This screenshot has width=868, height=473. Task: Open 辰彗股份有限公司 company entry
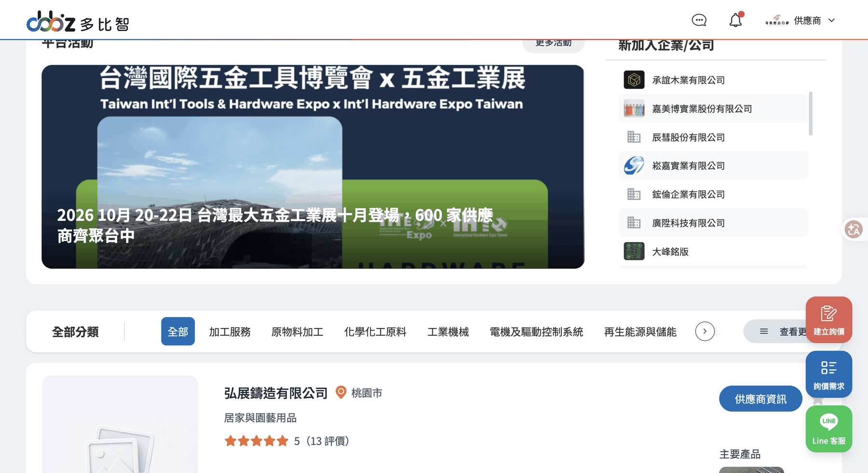point(713,137)
